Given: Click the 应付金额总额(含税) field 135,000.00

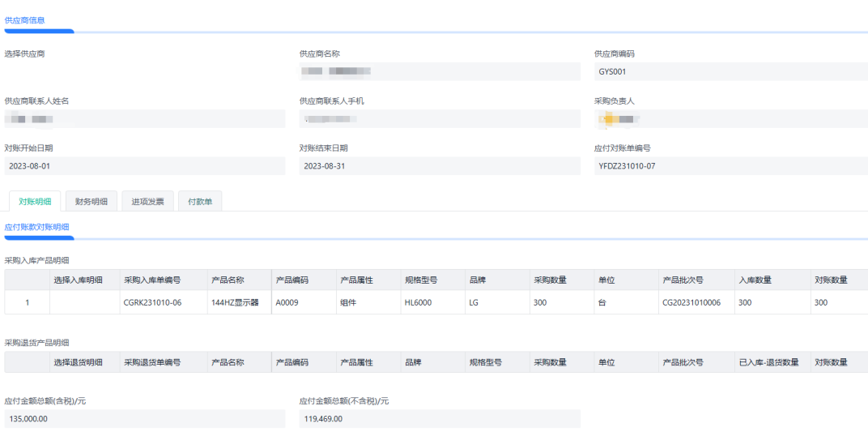Looking at the screenshot, I should click(144, 419).
